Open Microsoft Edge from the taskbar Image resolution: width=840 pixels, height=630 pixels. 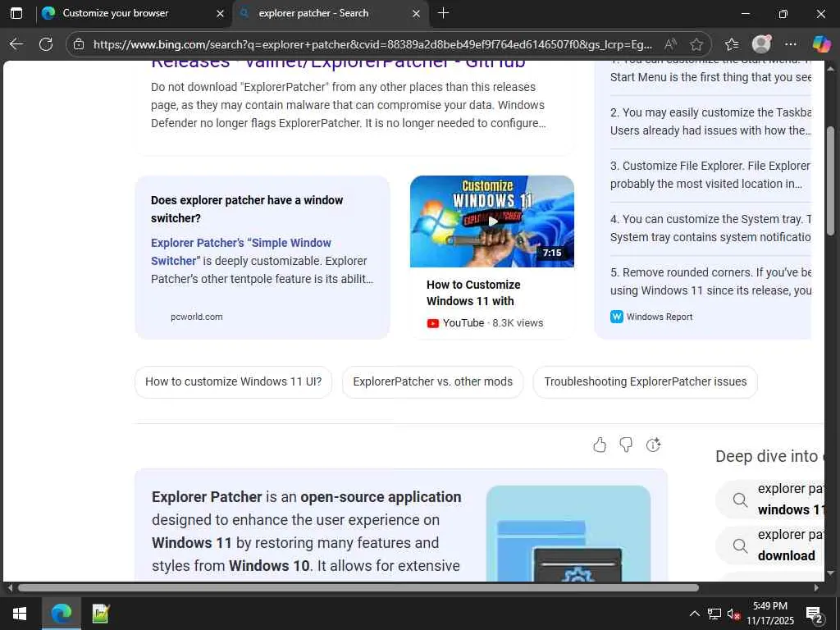[61, 614]
